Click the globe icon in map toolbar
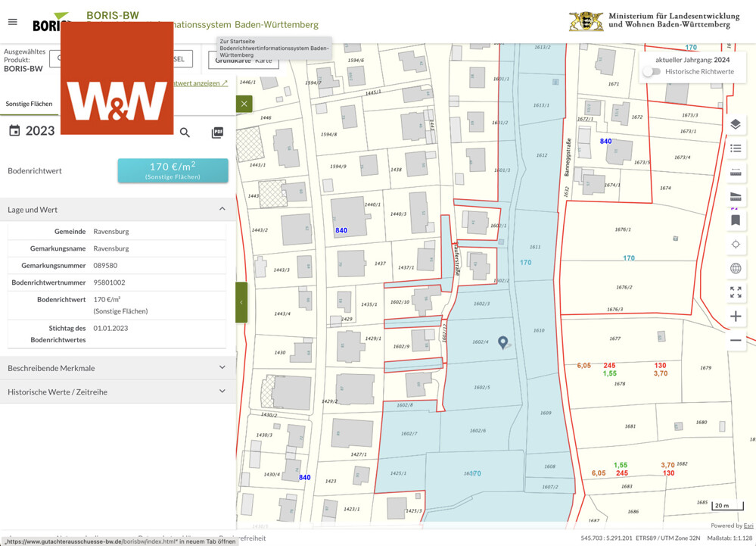Screen dimensions: 756x546 [x=735, y=268]
